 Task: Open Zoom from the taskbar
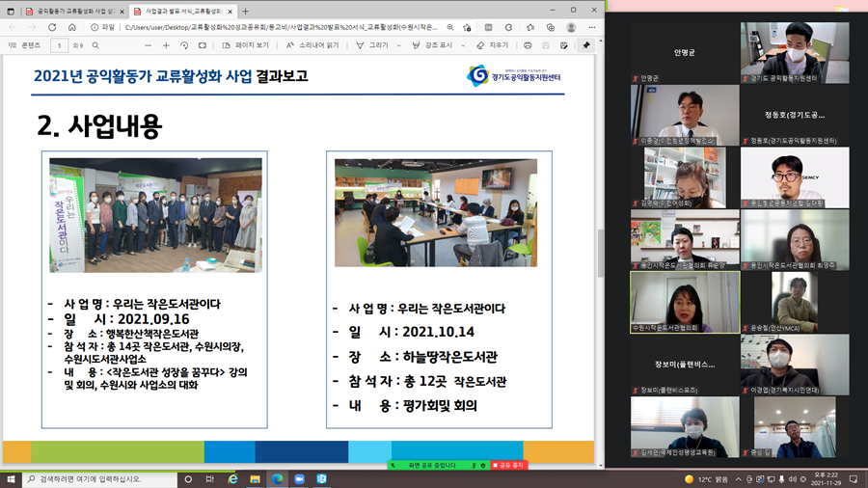(299, 479)
